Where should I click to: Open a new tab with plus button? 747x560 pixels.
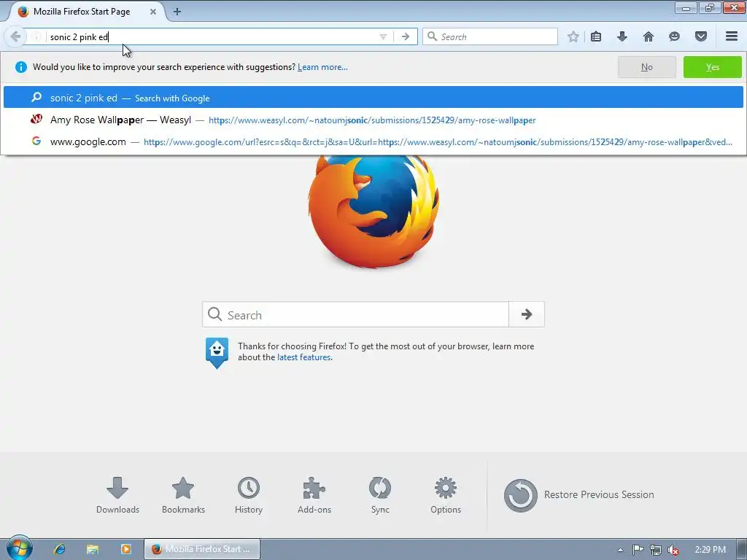point(177,12)
